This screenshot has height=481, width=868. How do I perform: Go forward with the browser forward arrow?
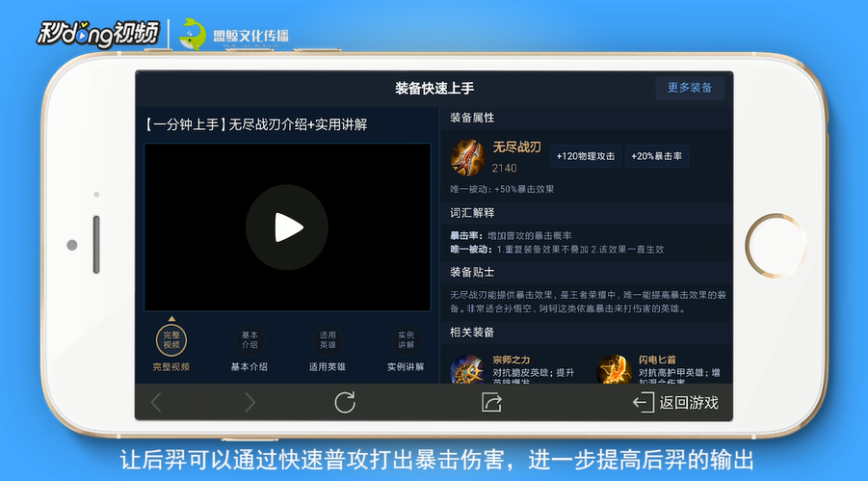[x=250, y=402]
